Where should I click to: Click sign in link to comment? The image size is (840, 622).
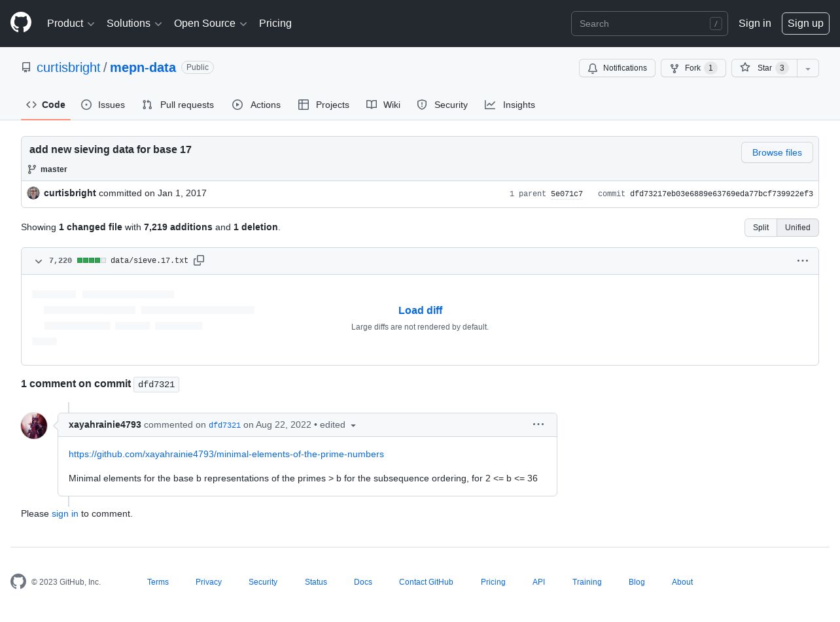tap(65, 513)
